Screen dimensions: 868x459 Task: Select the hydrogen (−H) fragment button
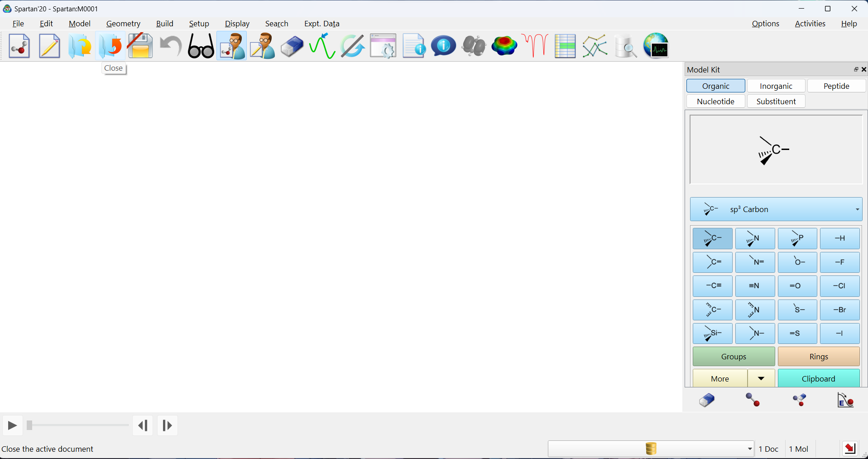click(840, 238)
